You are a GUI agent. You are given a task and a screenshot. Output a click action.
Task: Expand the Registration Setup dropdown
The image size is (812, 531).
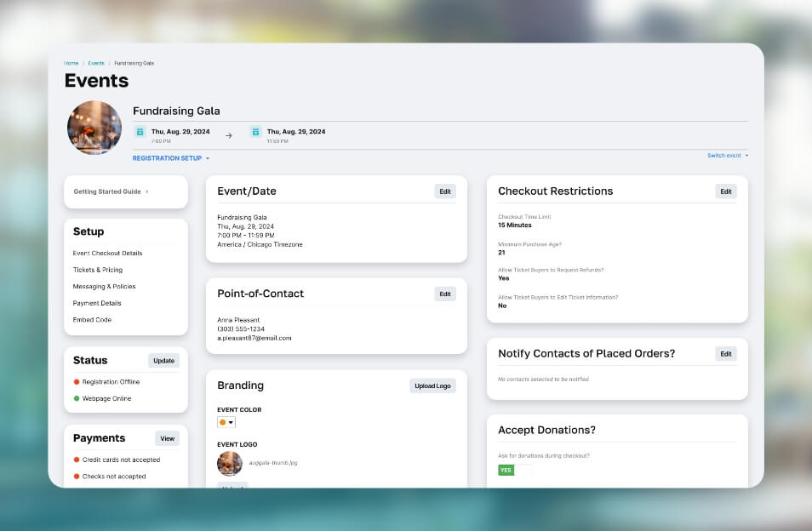point(171,158)
